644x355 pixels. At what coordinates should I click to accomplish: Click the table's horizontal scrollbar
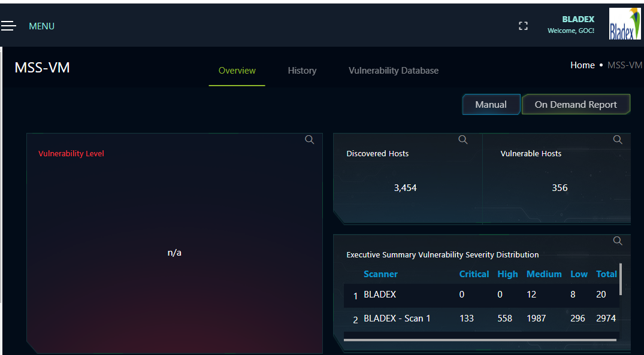480,340
